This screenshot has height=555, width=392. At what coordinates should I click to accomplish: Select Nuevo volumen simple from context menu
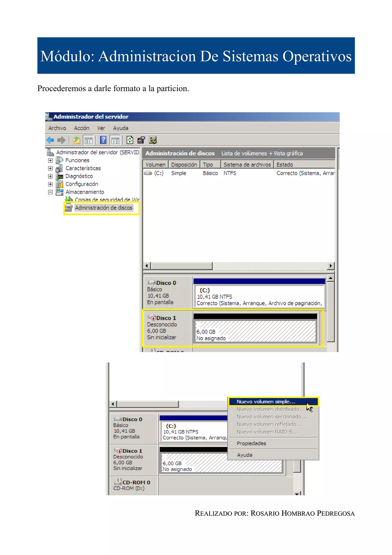pyautogui.click(x=266, y=402)
